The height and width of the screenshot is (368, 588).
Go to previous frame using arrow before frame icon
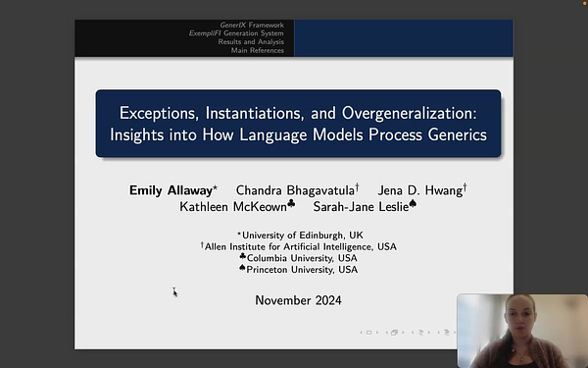pos(387,333)
